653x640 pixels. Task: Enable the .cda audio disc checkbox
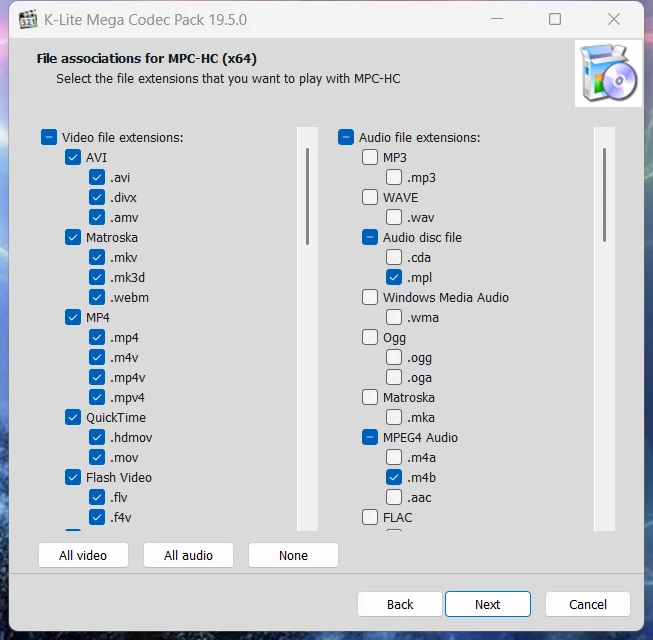coord(394,257)
